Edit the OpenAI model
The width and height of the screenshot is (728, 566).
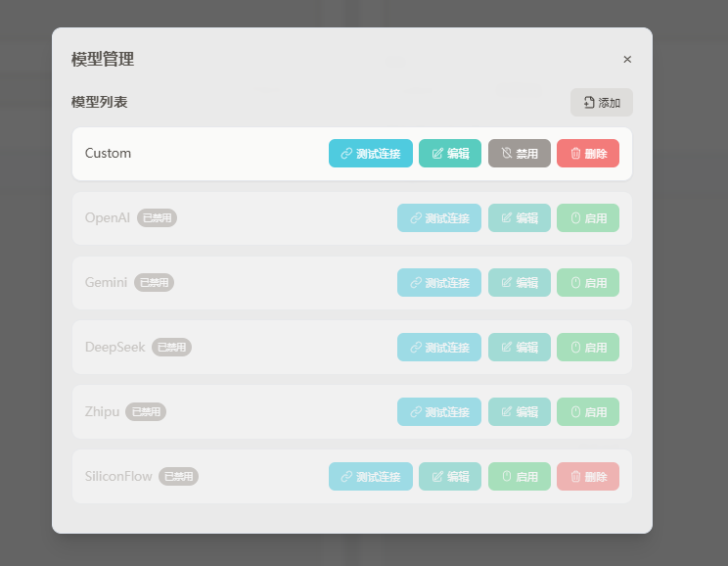[x=519, y=218]
